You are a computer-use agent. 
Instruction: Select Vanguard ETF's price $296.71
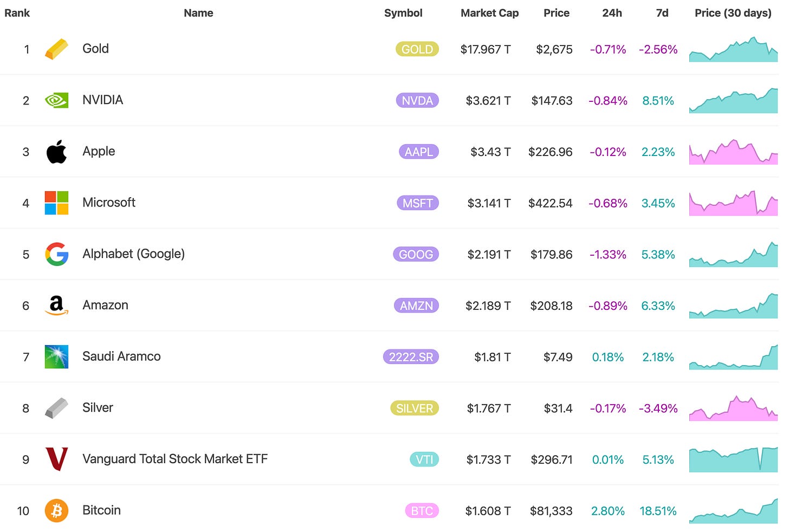[x=552, y=460]
